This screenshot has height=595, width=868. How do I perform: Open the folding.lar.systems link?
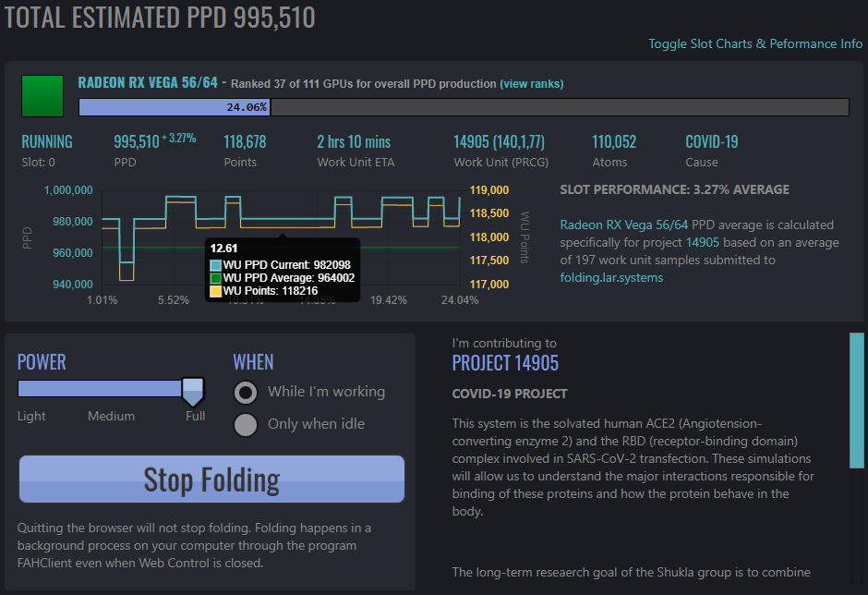[x=611, y=277]
